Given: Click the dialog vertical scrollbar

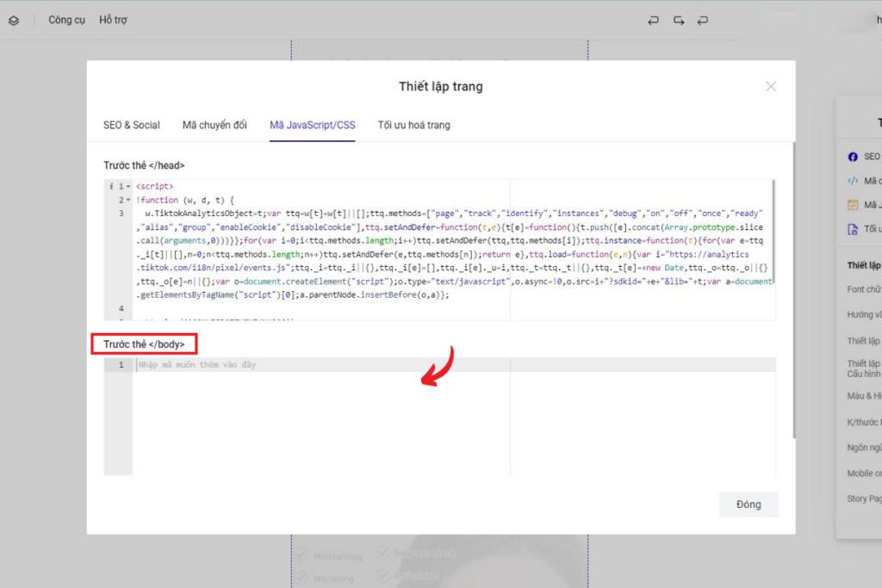Looking at the screenshot, I should click(x=793, y=290).
